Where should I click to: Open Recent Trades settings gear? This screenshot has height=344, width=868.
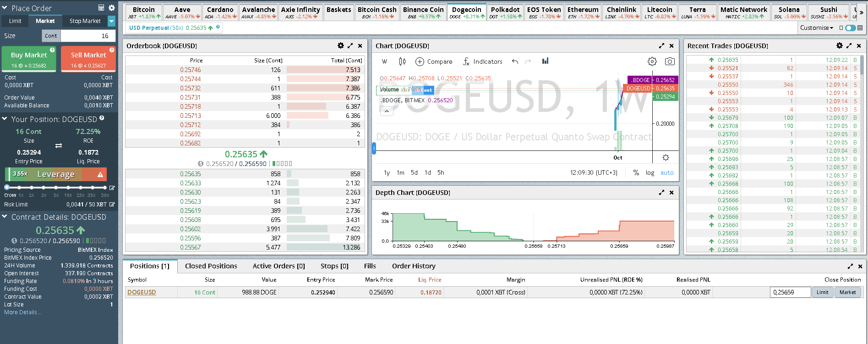839,45
